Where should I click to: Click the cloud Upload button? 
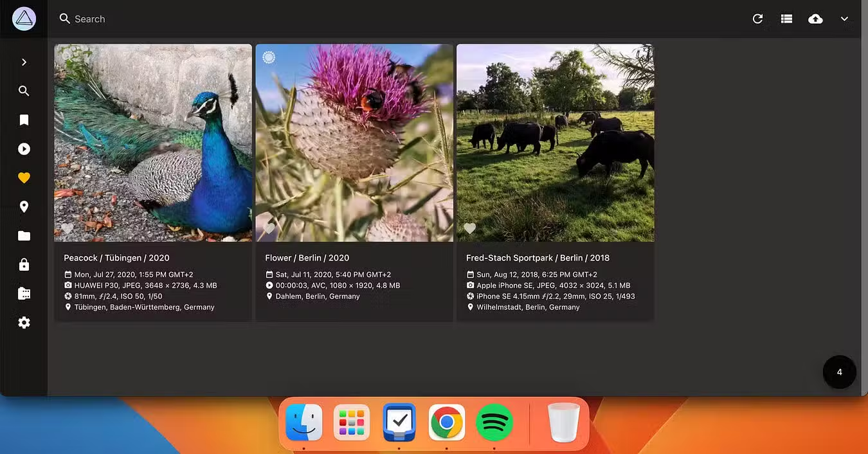(815, 19)
